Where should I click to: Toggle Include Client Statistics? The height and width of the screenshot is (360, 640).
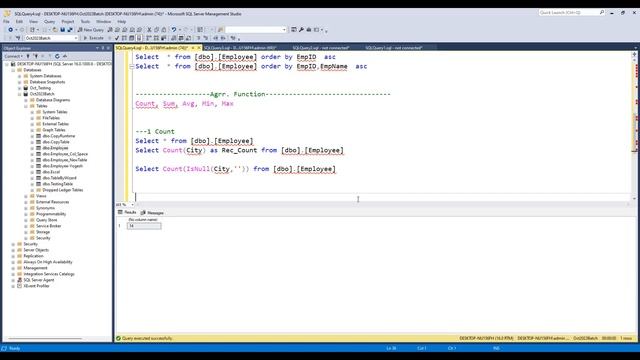point(163,38)
